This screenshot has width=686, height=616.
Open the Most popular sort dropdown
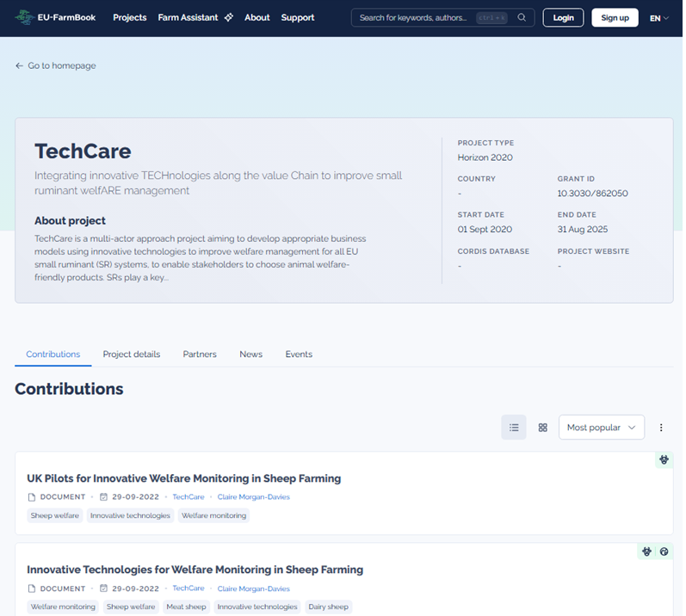[x=601, y=428]
